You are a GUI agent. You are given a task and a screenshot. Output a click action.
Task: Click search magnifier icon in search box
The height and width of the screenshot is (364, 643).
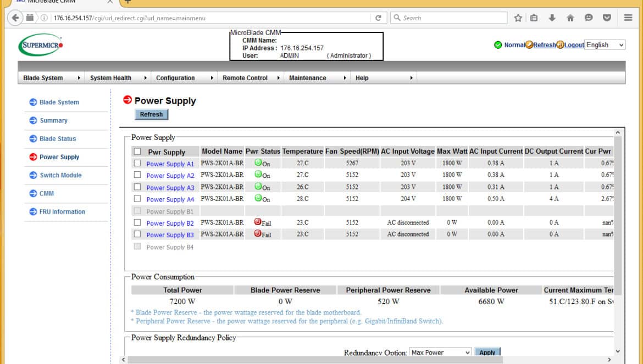(397, 18)
